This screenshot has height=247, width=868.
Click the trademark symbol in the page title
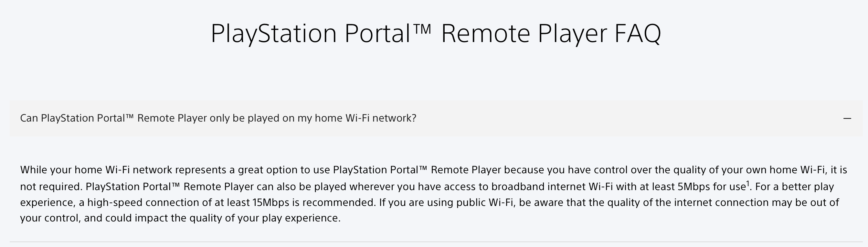tap(421, 29)
